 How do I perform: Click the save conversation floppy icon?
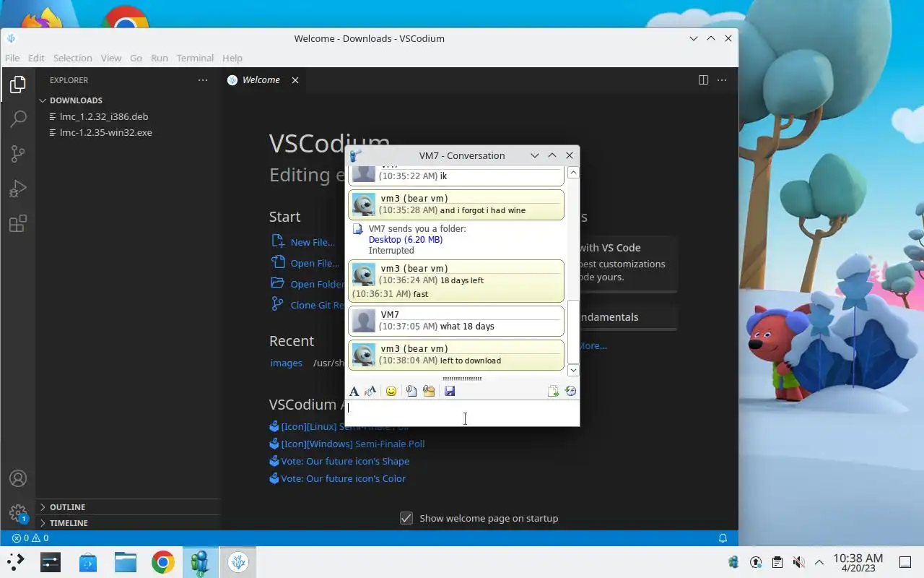click(450, 391)
